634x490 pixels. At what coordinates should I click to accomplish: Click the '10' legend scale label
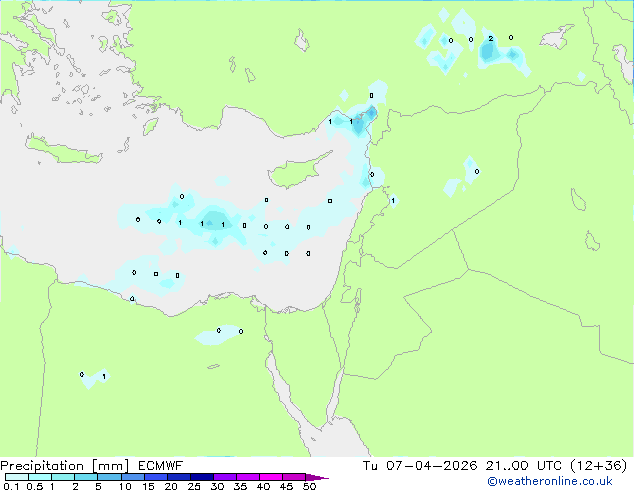[x=125, y=486]
